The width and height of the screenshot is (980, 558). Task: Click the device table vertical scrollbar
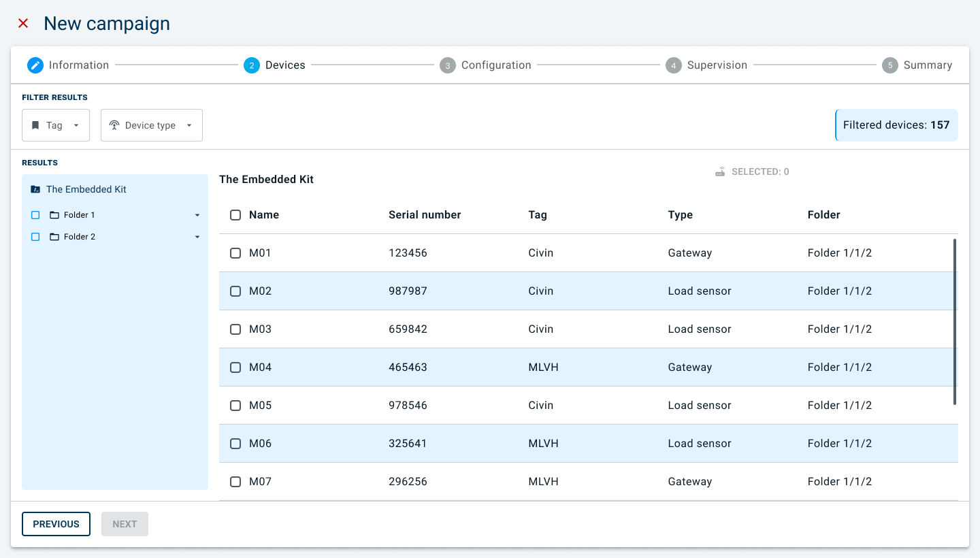(x=955, y=321)
